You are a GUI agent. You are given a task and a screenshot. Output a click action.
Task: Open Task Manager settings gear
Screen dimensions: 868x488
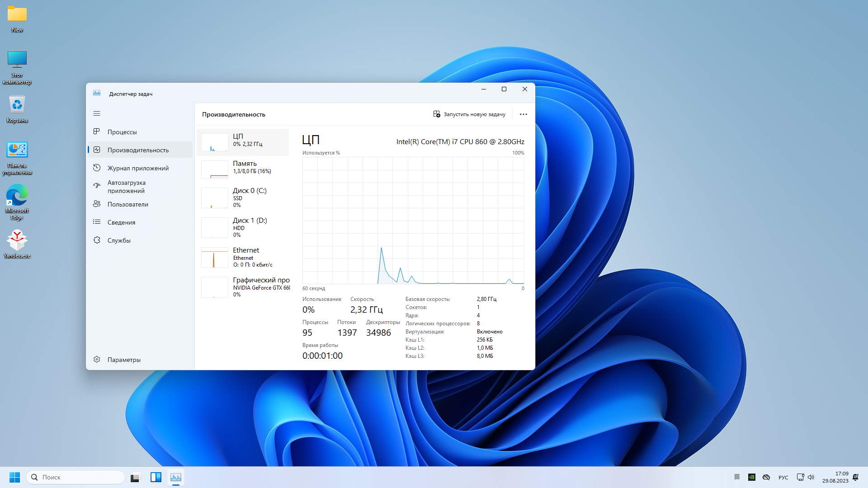pyautogui.click(x=97, y=359)
